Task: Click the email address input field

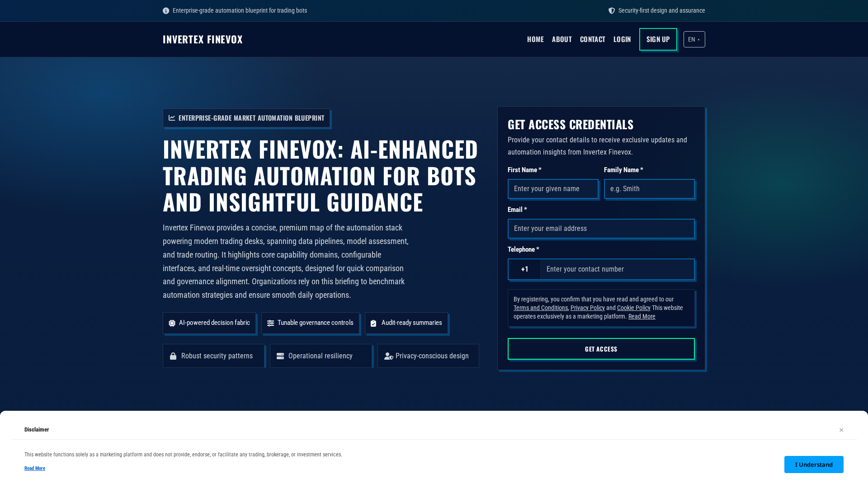Action: click(x=601, y=229)
